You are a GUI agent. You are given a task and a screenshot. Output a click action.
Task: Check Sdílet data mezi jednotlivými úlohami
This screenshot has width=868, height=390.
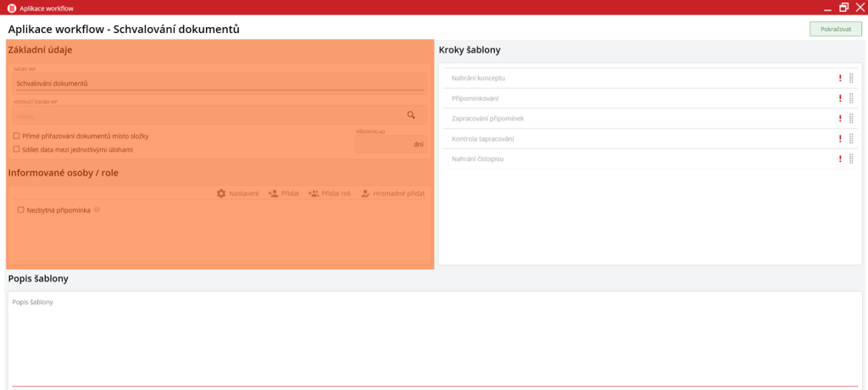(x=16, y=149)
